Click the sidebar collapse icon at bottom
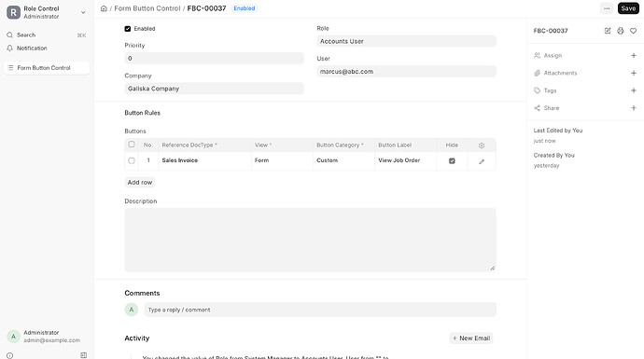This screenshot has height=359, width=644. tap(83, 355)
